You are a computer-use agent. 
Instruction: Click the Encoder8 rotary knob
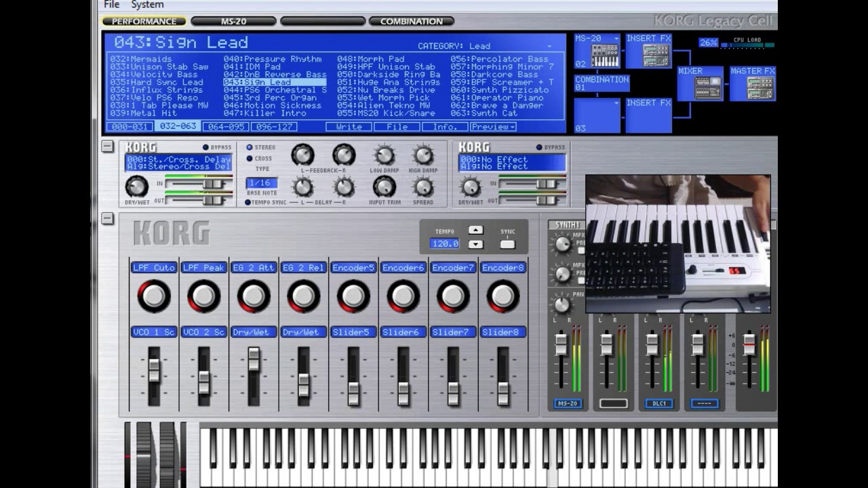[x=502, y=296]
